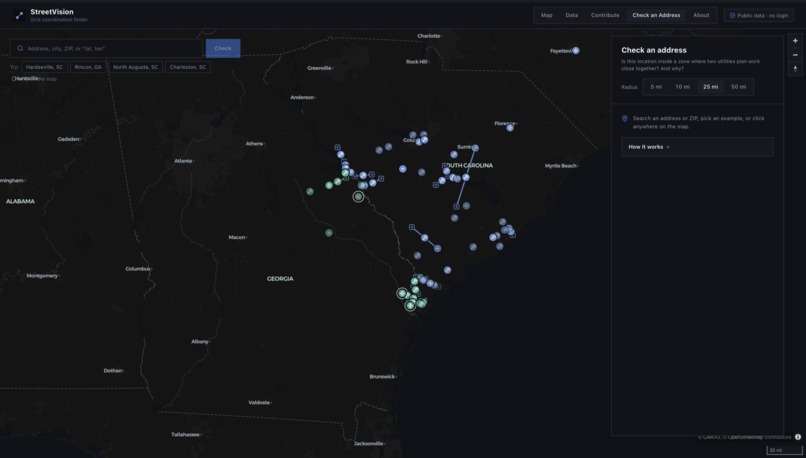Open the map attribution info icon
Viewport: 806px width, 458px height.
click(798, 437)
